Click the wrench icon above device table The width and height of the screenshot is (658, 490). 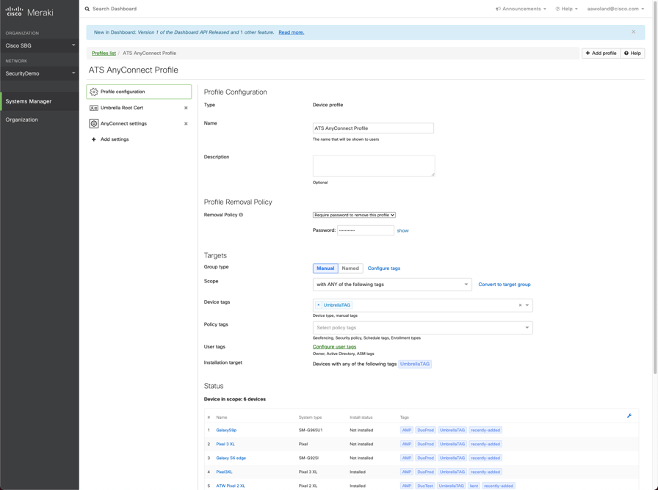[x=629, y=416]
